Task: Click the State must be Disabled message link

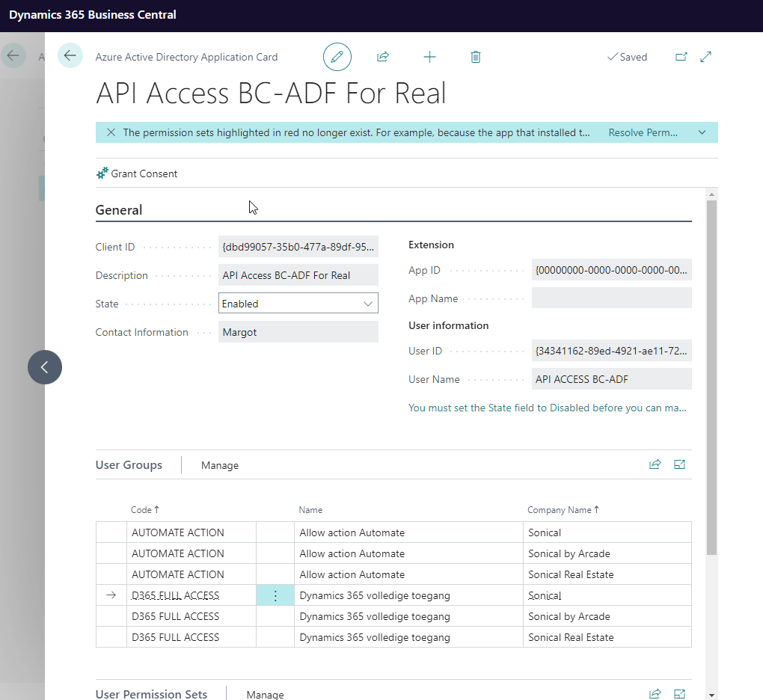Action: pos(547,408)
